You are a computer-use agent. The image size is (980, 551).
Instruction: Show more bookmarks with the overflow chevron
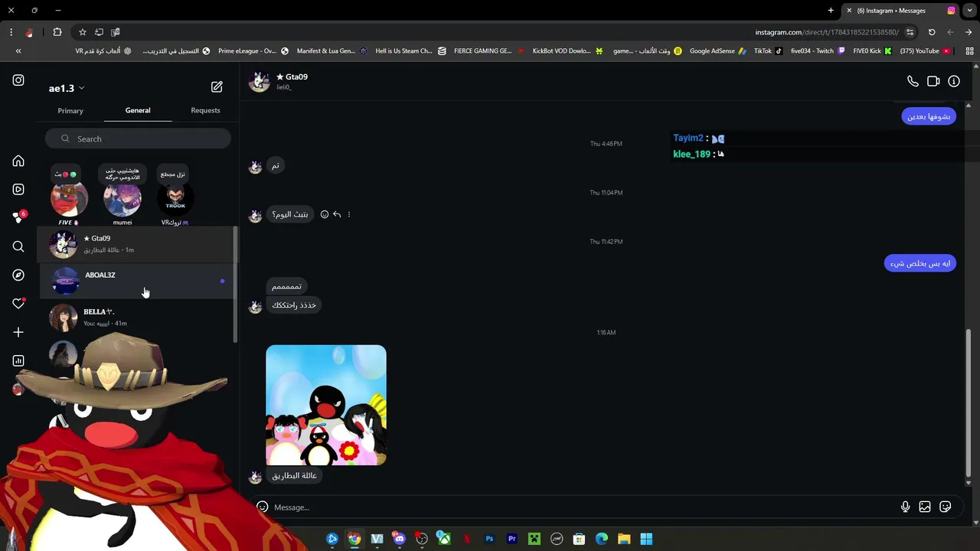pyautogui.click(x=18, y=51)
